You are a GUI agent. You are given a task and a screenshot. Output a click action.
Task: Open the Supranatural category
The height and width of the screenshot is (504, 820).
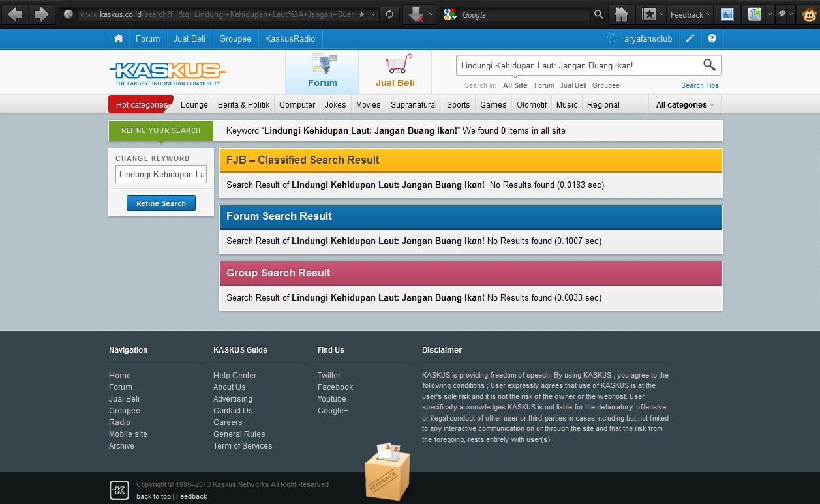pos(414,104)
